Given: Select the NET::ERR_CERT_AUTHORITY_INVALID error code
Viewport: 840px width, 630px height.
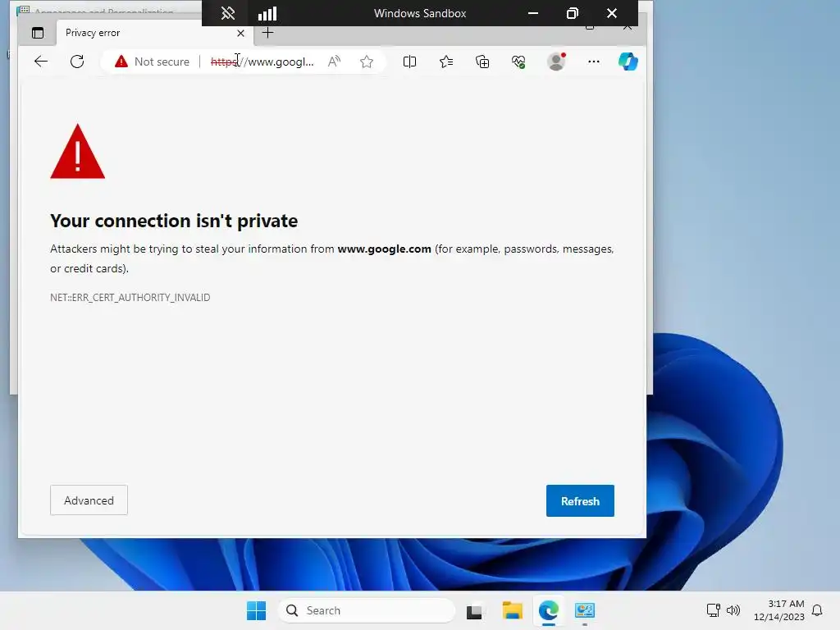Looking at the screenshot, I should point(130,297).
